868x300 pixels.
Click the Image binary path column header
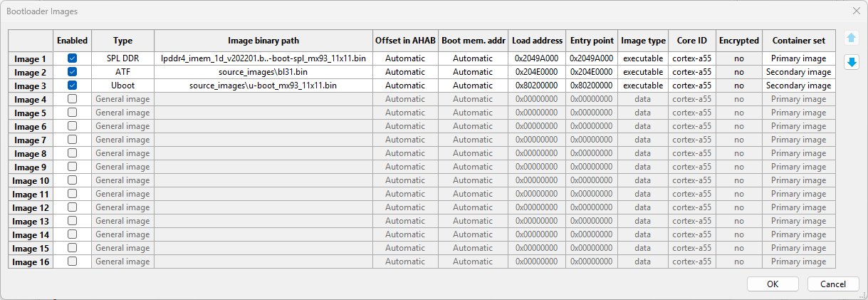tap(263, 41)
